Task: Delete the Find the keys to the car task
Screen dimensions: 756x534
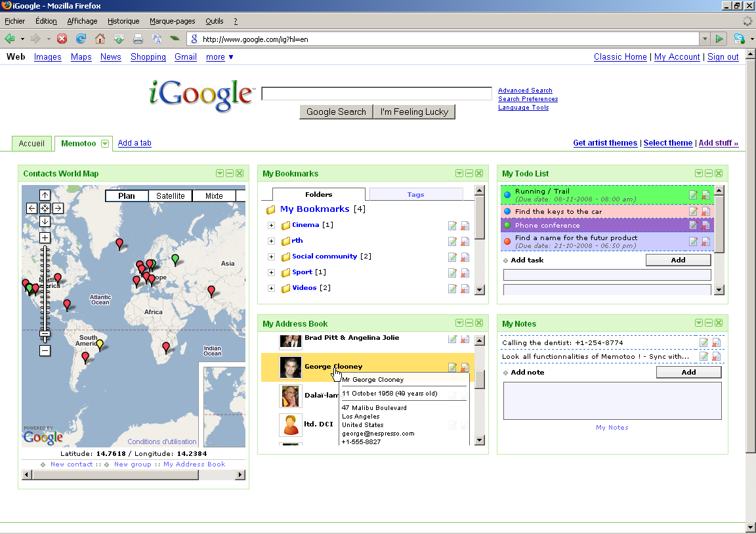Action: coord(705,211)
